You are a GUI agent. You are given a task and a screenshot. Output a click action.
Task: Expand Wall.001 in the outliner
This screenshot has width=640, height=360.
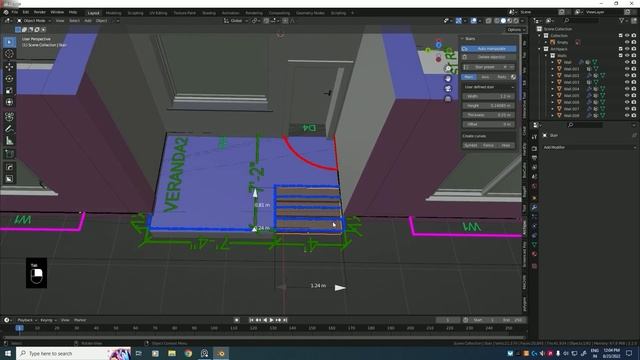click(553, 69)
